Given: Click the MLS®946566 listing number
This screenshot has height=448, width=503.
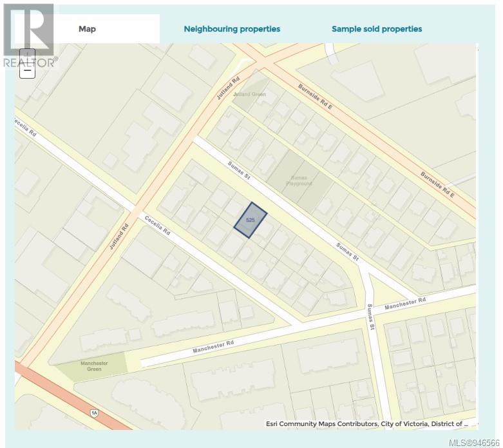Looking at the screenshot, I should (x=476, y=442).
